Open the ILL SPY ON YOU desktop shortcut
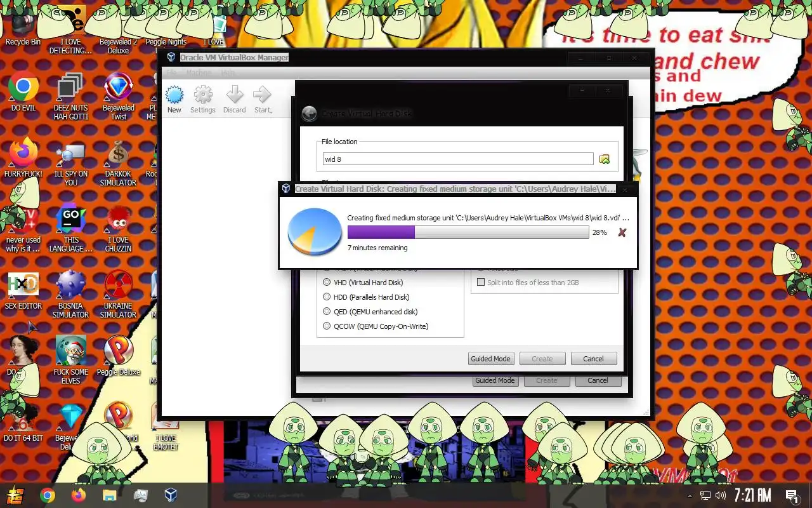The image size is (812, 508). (70, 163)
